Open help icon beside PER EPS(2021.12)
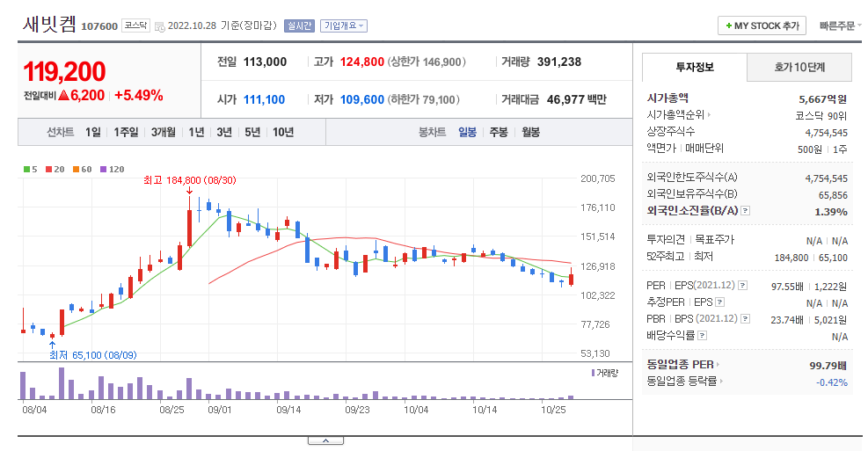Image resolution: width=868 pixels, height=451 pixels. [x=743, y=286]
